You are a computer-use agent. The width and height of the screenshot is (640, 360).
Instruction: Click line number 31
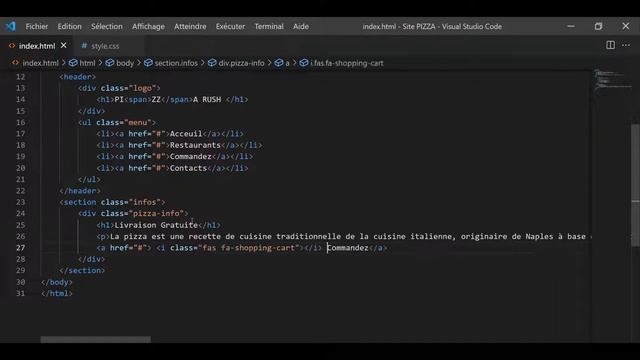pos(20,293)
